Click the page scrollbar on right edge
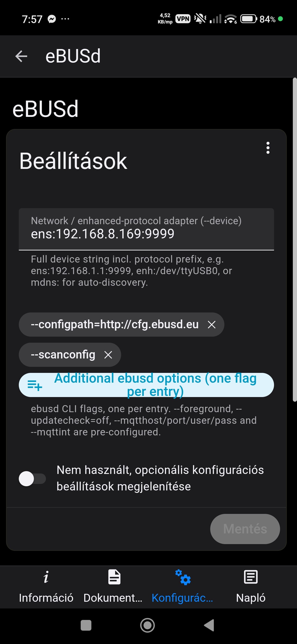Screen dimensions: 297x644 click(x=294, y=240)
